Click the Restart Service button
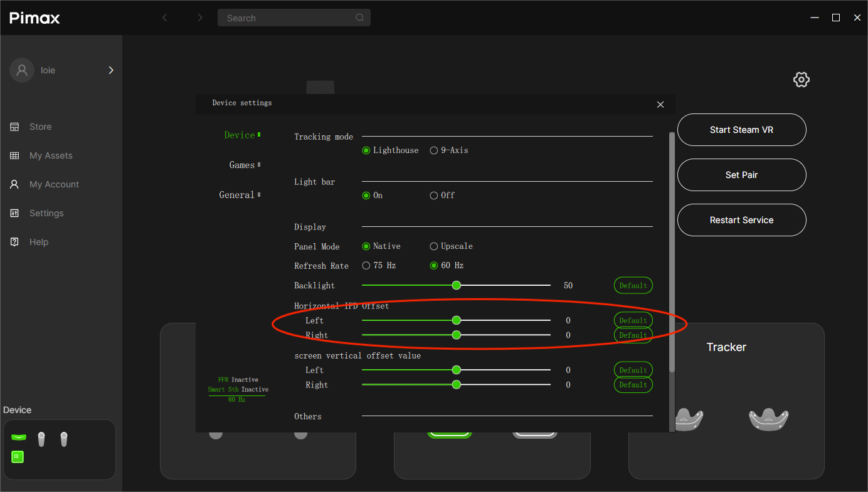Screen dimensions: 868x492 742,220
